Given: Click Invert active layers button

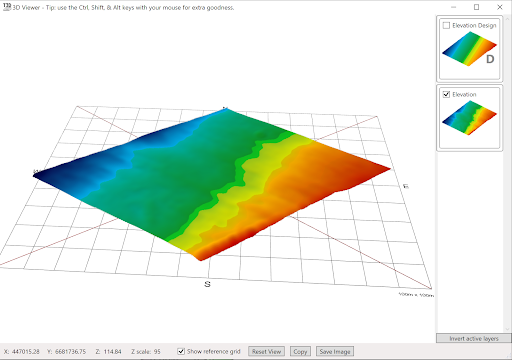Looking at the screenshot, I should tap(474, 338).
